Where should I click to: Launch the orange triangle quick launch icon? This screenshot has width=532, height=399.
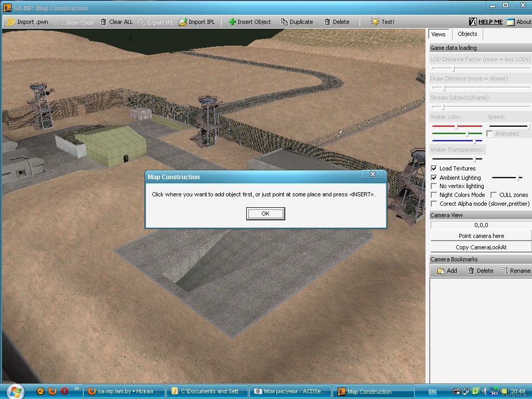click(40, 391)
